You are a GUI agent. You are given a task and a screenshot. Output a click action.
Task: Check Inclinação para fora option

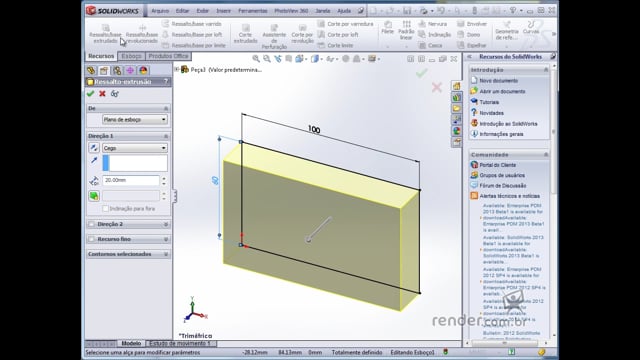coord(105,209)
